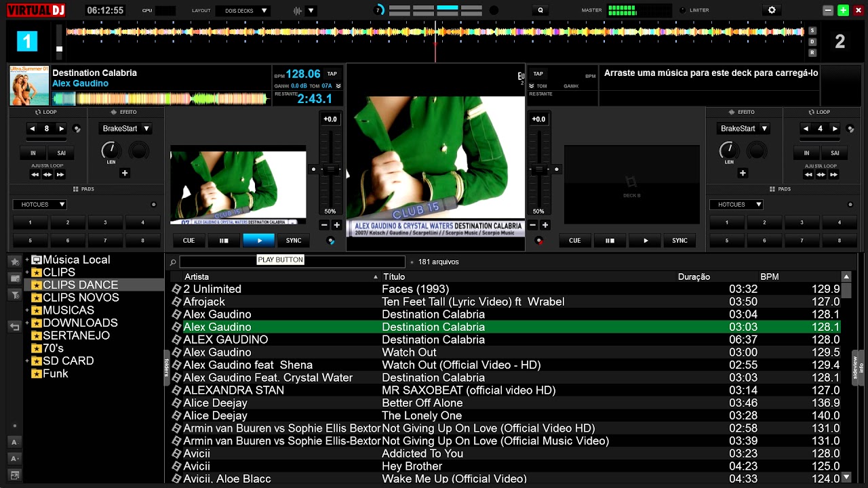Open right deck BrakeStart effect dropdown

pos(744,128)
